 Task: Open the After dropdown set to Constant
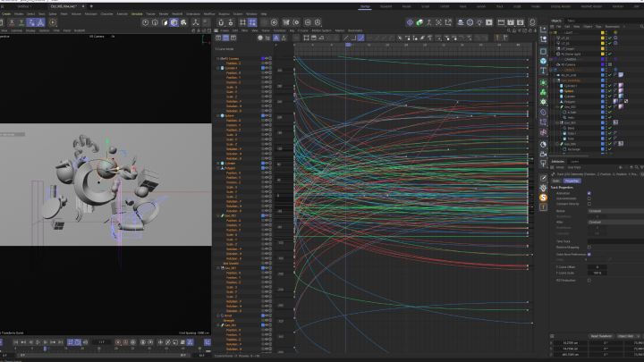coord(615,222)
